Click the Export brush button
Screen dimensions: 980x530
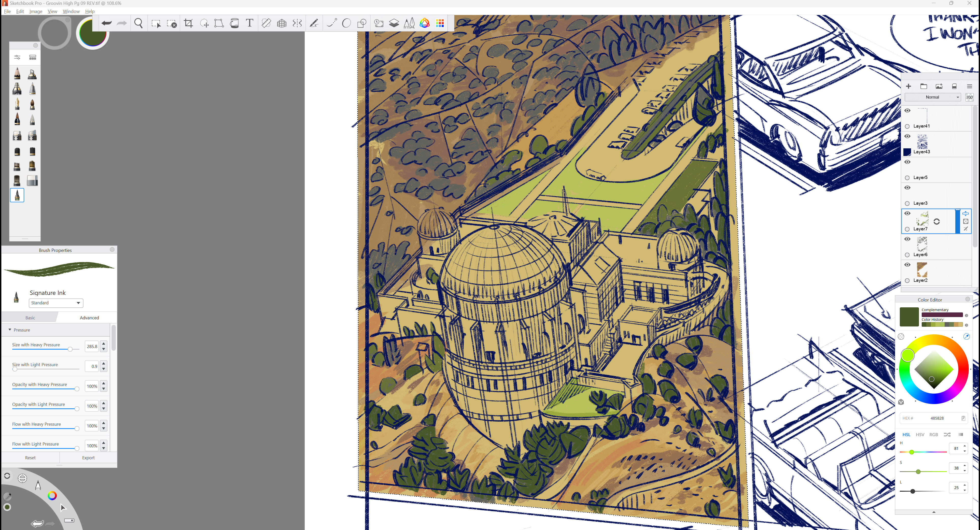coord(88,457)
